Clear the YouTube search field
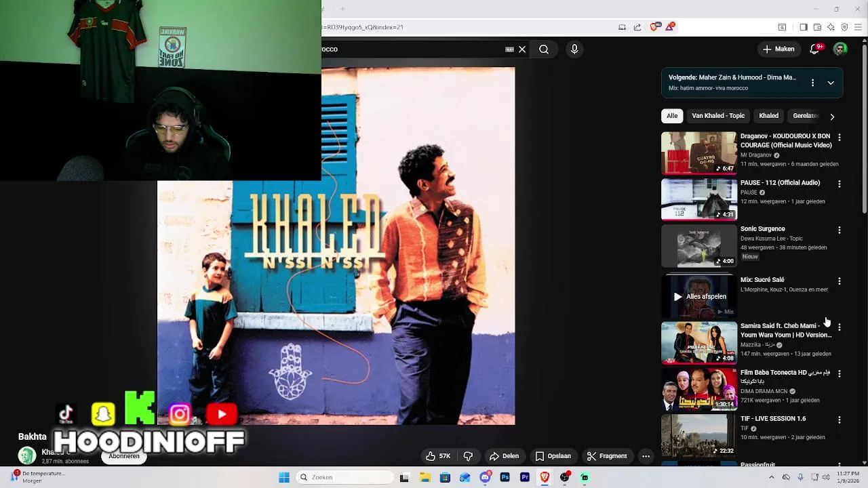Image resolution: width=868 pixels, height=488 pixels. 522,49
